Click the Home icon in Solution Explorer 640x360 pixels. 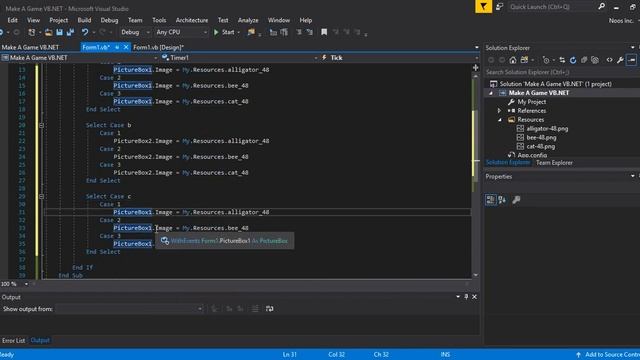(513, 60)
